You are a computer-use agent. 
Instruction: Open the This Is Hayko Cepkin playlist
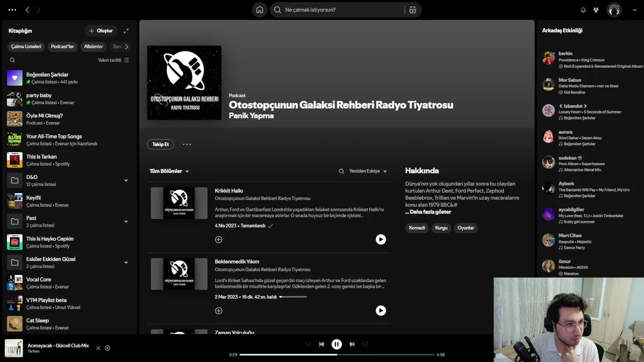pyautogui.click(x=69, y=242)
